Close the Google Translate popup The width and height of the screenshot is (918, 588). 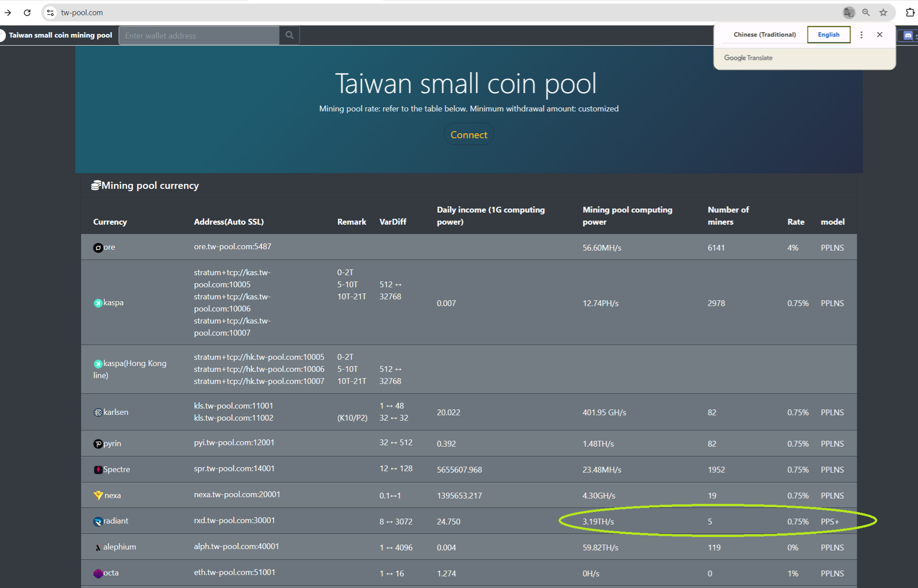click(880, 34)
